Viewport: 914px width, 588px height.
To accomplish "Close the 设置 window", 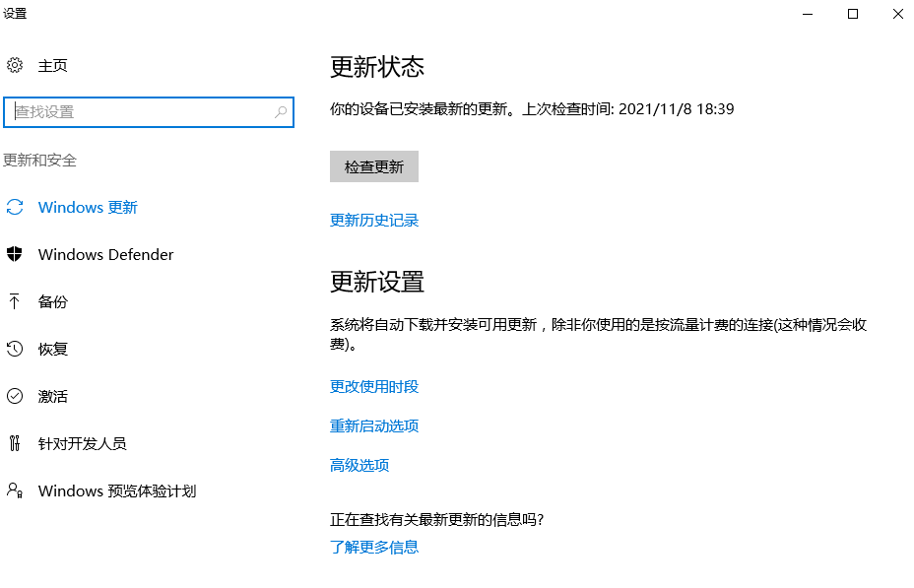I will point(897,14).
